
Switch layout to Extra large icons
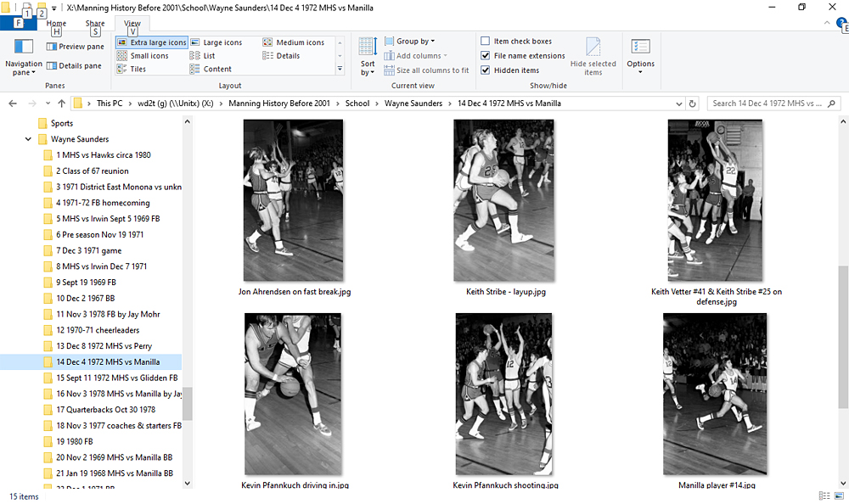point(152,42)
